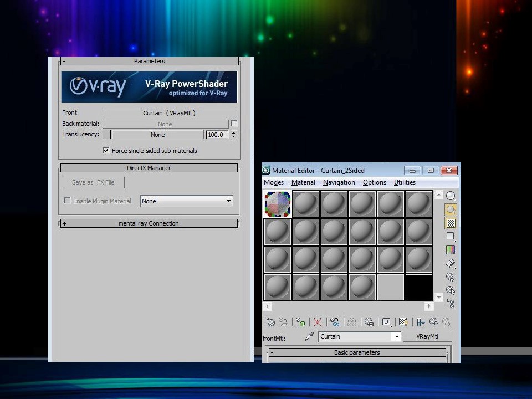
Task: Click the Material ID Channel icon
Action: [386, 321]
